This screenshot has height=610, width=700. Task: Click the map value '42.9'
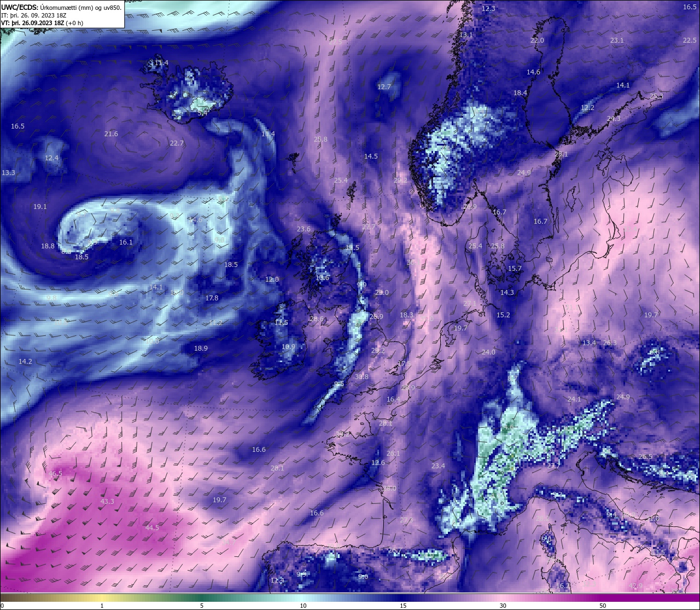635,585
